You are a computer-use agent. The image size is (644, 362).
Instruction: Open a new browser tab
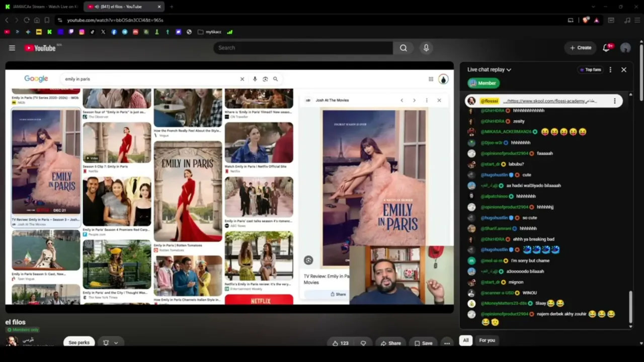(x=172, y=7)
